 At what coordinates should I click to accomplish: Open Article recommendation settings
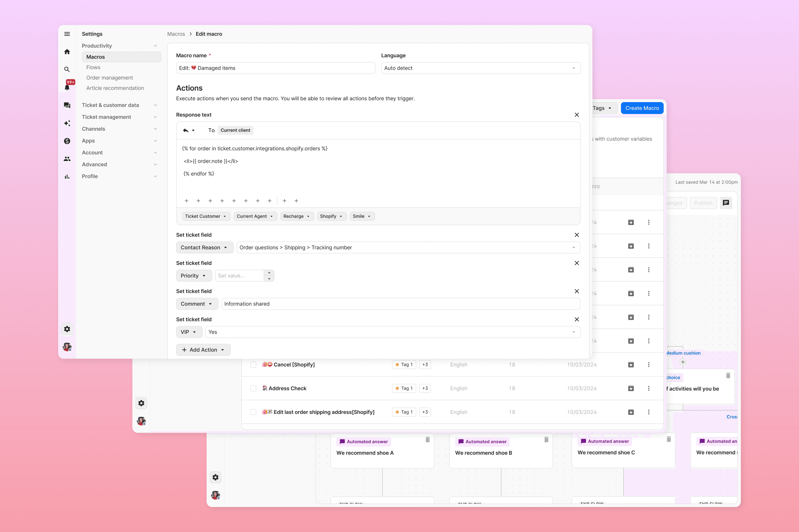click(115, 88)
